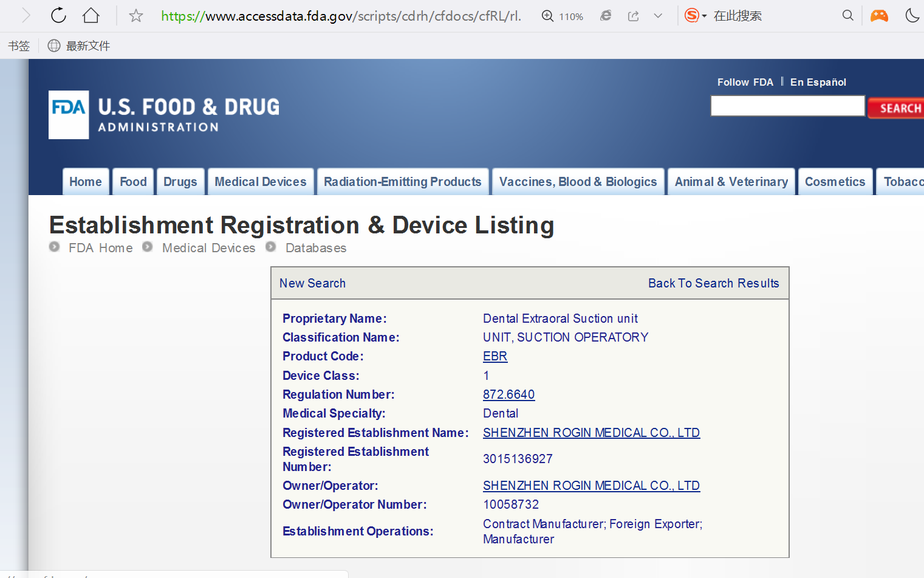
Task: Go to browser home page icon
Action: point(91,15)
